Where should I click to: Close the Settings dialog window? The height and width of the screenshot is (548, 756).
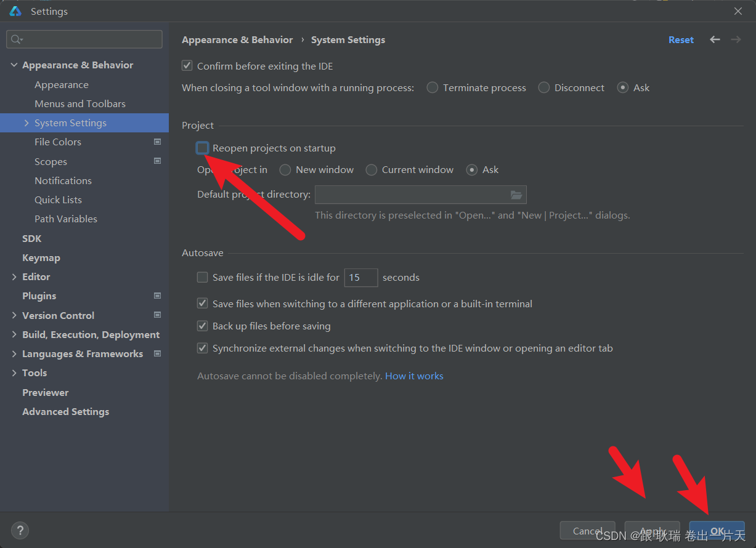(x=738, y=11)
